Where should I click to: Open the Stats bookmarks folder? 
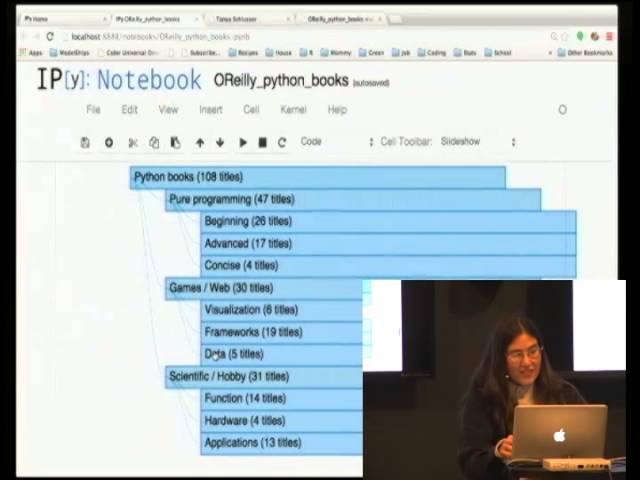465,53
